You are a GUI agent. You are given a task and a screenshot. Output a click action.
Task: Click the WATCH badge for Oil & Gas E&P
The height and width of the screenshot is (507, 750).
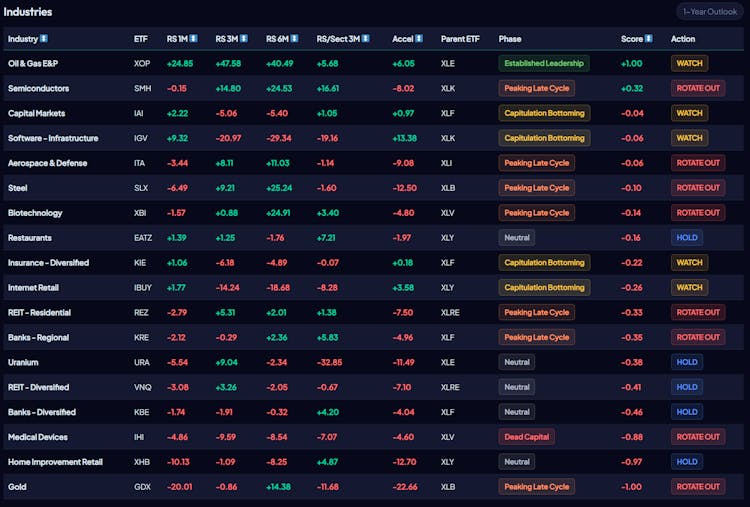tap(689, 63)
